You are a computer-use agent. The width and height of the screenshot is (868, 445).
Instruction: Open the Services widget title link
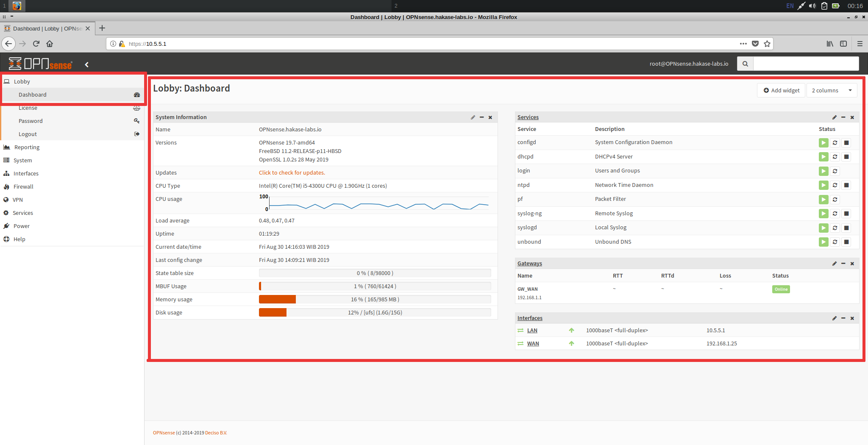click(528, 117)
